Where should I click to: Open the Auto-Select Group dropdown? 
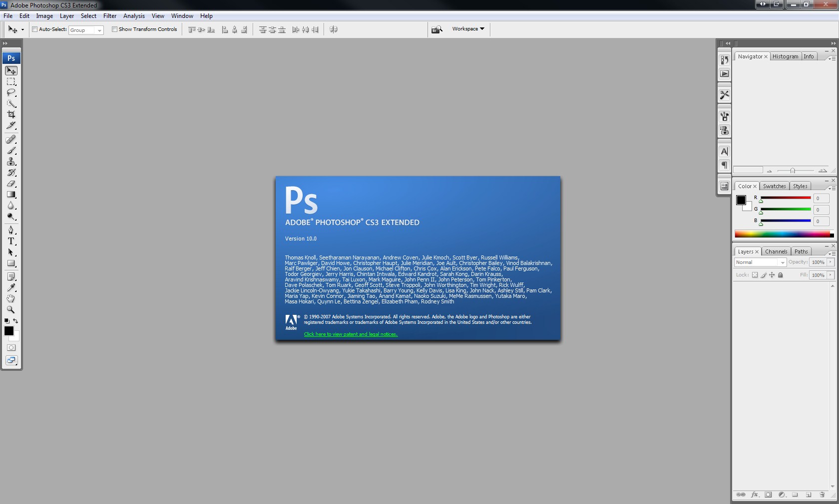coord(86,30)
